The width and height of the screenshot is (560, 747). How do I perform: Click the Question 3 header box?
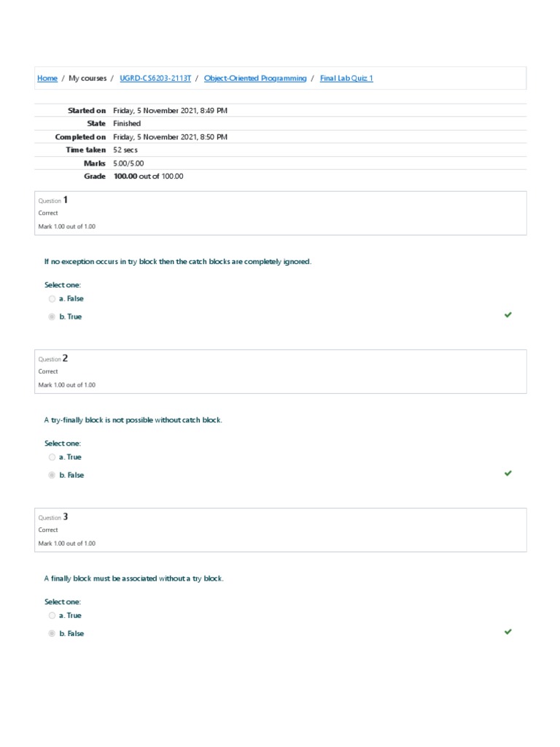tap(280, 530)
